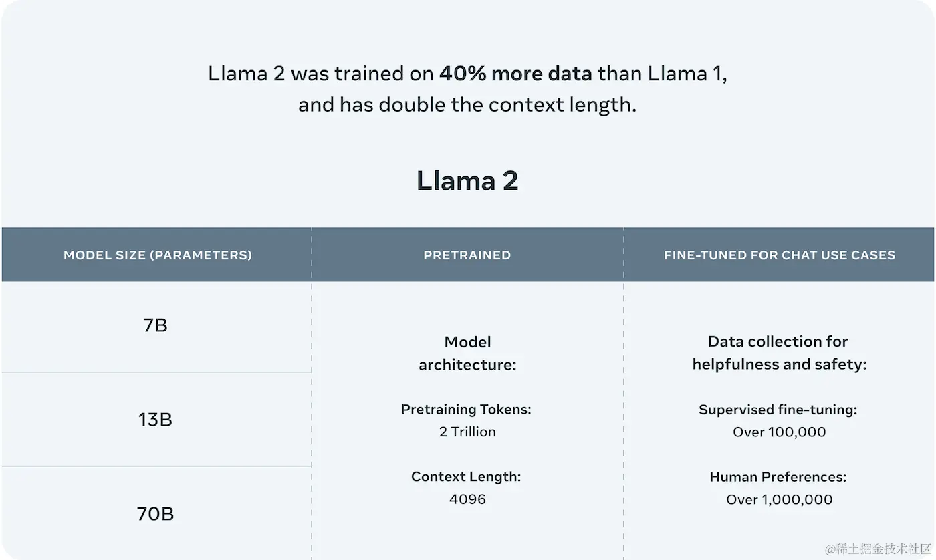936x560 pixels.
Task: Click the Context Length label
Action: coord(466,476)
